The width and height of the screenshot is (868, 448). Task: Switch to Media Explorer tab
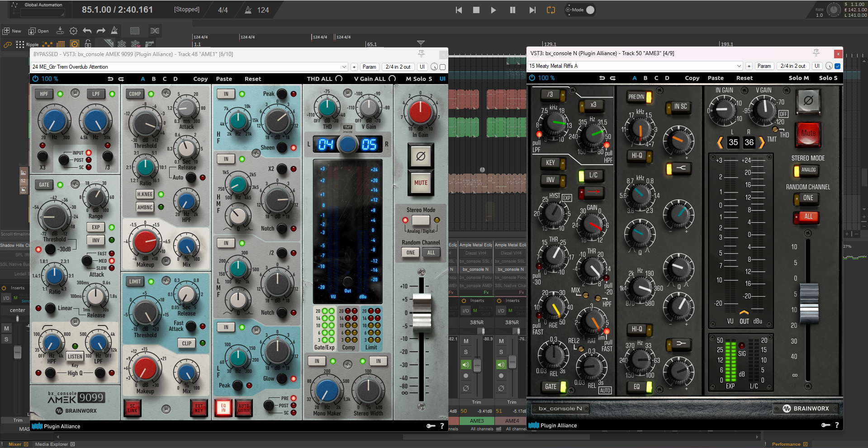coord(52,444)
